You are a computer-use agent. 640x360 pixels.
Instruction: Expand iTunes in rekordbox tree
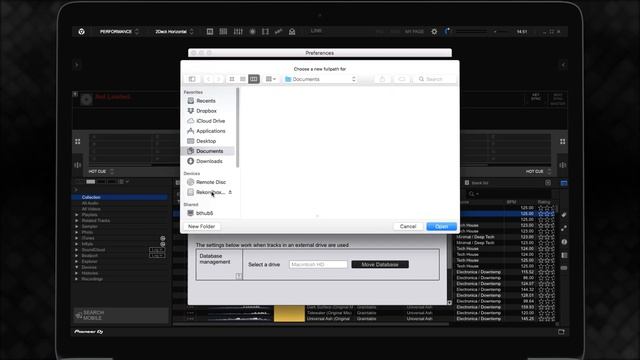[x=77, y=238]
